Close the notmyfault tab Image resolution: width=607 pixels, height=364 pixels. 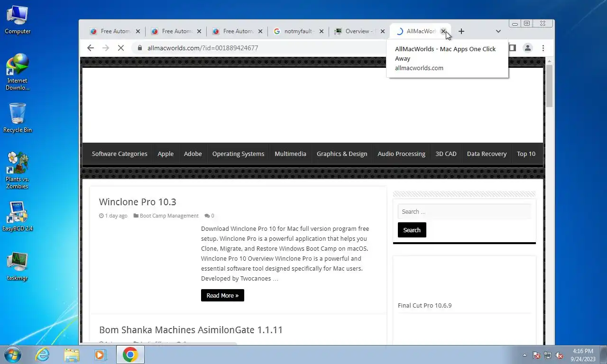click(x=322, y=31)
